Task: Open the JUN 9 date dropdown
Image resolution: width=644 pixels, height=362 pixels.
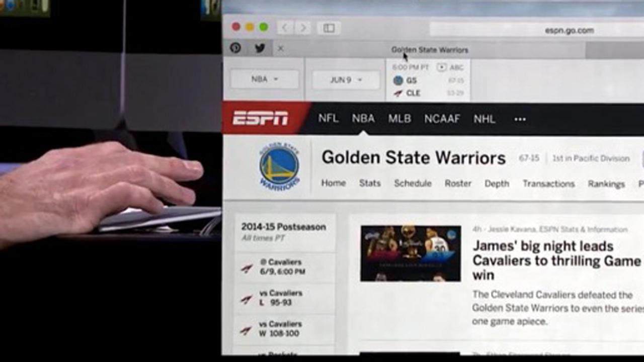Action: (x=346, y=80)
